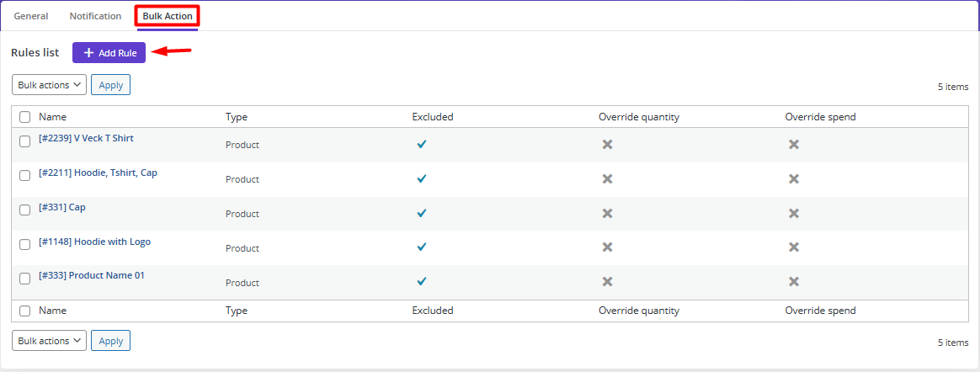Click Override spend X icon for Hoodie with Logo
The image size is (980, 372).
pos(794,247)
